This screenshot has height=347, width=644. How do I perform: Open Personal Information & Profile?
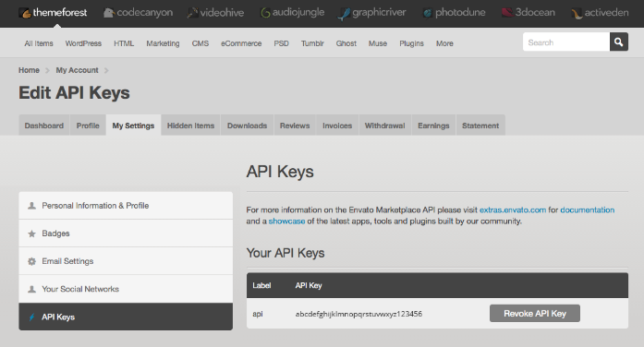126,206
